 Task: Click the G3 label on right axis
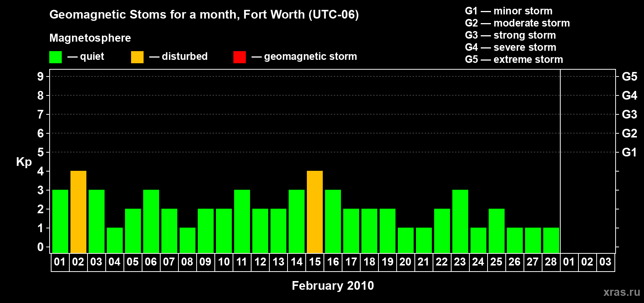(x=630, y=114)
